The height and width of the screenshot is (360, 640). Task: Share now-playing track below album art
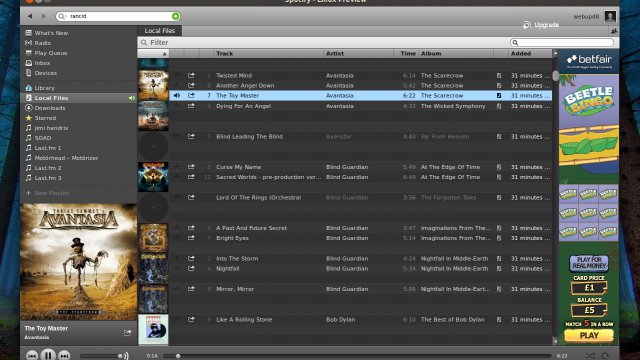point(127,333)
